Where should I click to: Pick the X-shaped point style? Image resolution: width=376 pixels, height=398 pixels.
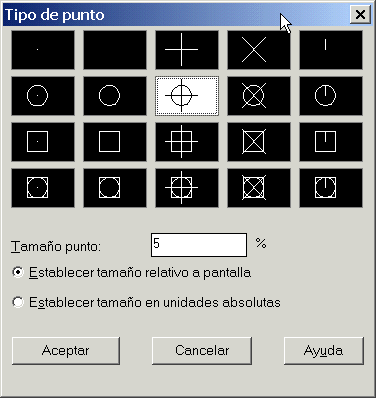coord(259,50)
